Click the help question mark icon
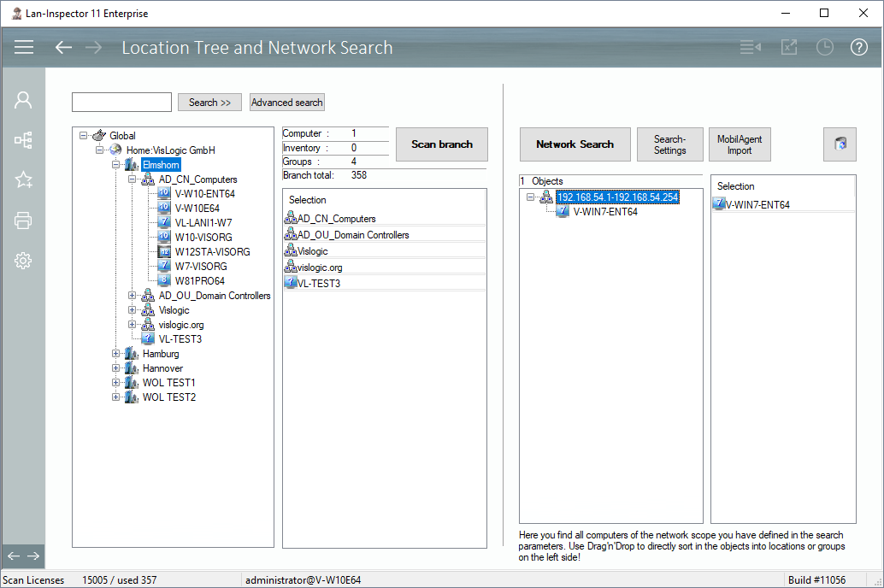Screen dimensions: 884x588 [x=858, y=48]
